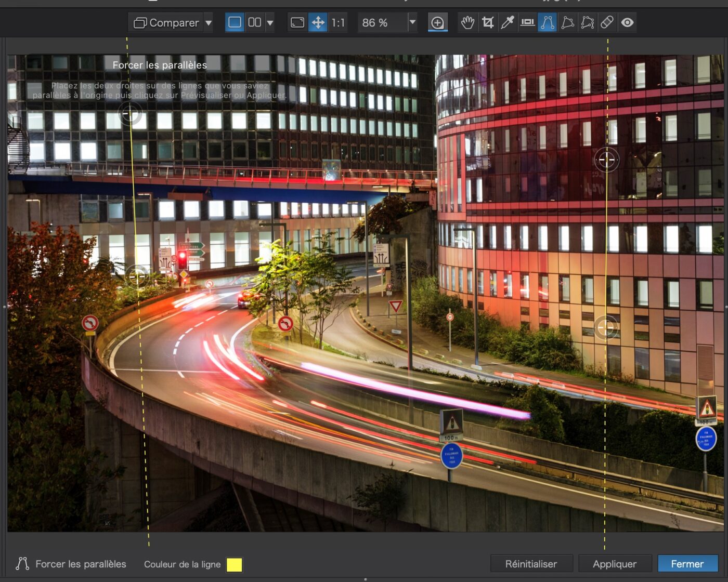Open the 86 % zoom level dropdown
728x582 pixels.
click(x=412, y=22)
